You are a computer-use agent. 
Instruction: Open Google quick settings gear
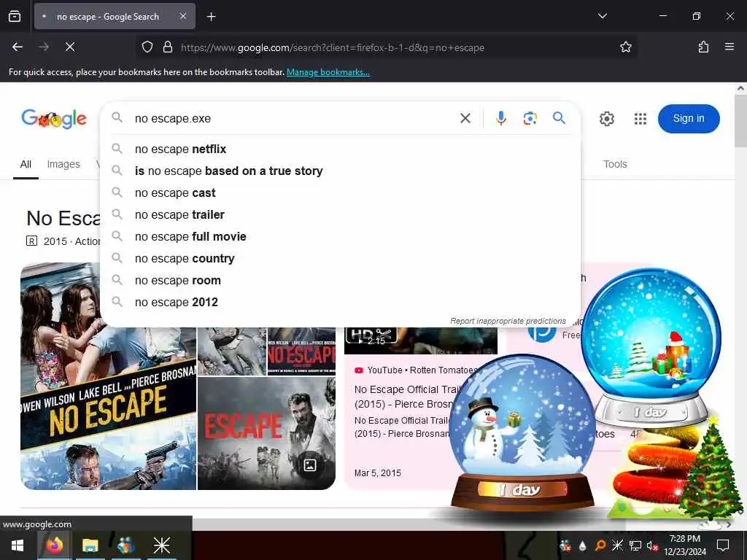(x=606, y=119)
